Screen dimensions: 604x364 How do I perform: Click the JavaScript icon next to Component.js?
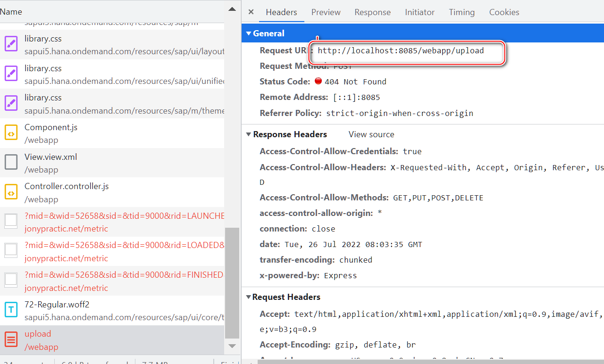coord(11,133)
